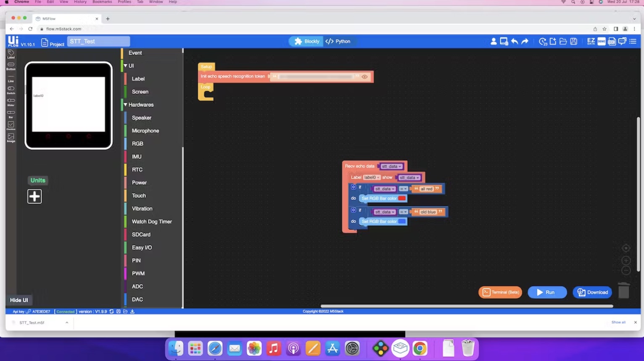
Task: Click the workspace trash can icon
Action: pos(624,291)
